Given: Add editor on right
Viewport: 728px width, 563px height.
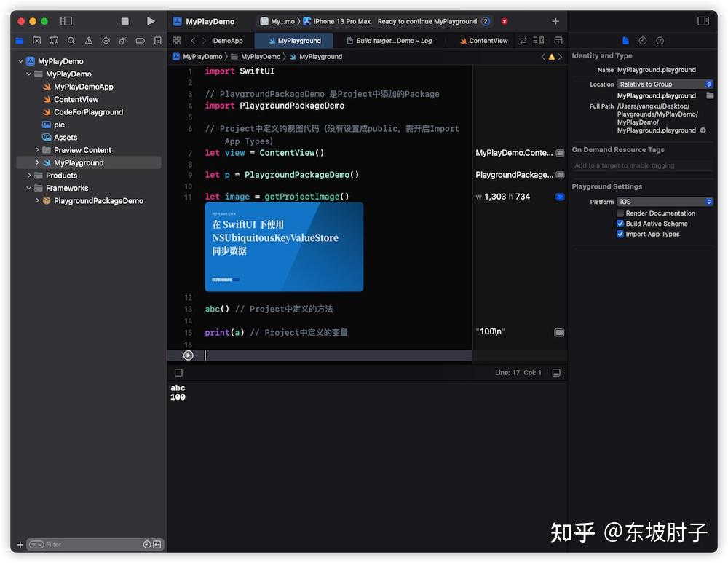Looking at the screenshot, I should [x=558, y=41].
